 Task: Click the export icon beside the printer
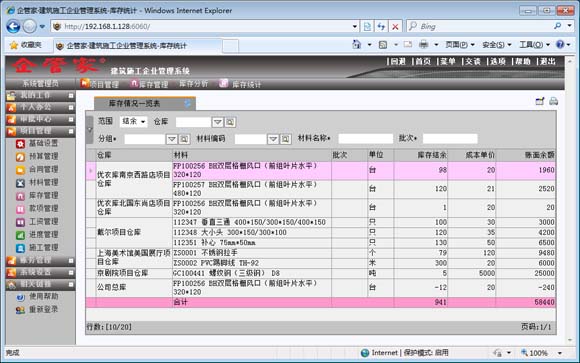point(540,101)
